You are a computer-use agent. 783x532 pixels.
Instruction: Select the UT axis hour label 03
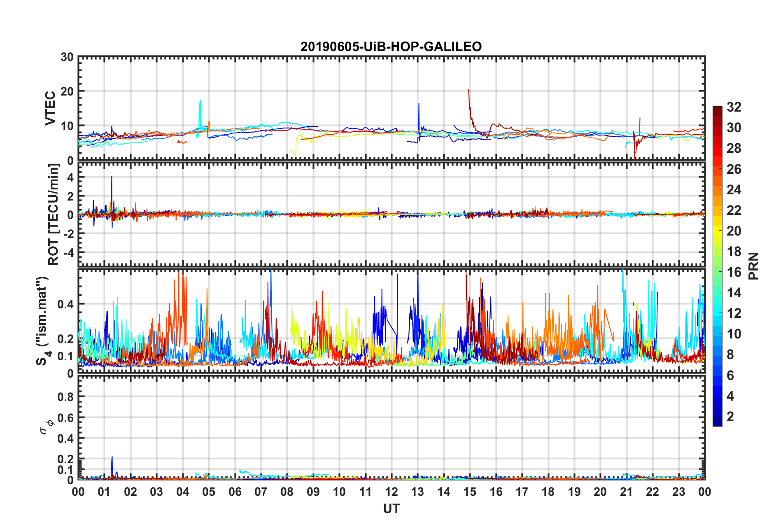tap(156, 492)
